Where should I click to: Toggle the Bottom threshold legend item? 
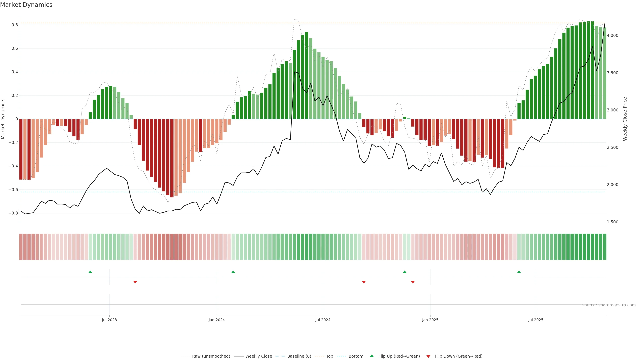click(356, 356)
